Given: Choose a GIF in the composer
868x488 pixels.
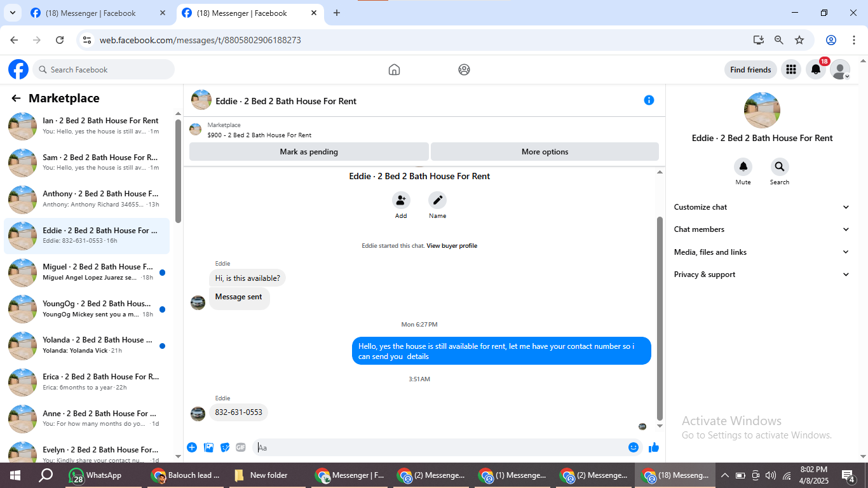Looking at the screenshot, I should click(x=241, y=448).
